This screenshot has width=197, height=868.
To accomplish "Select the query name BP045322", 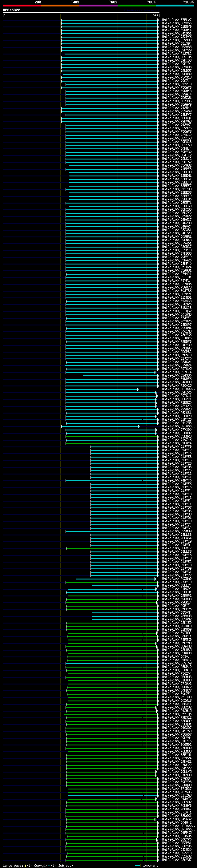I will tap(11, 10).
